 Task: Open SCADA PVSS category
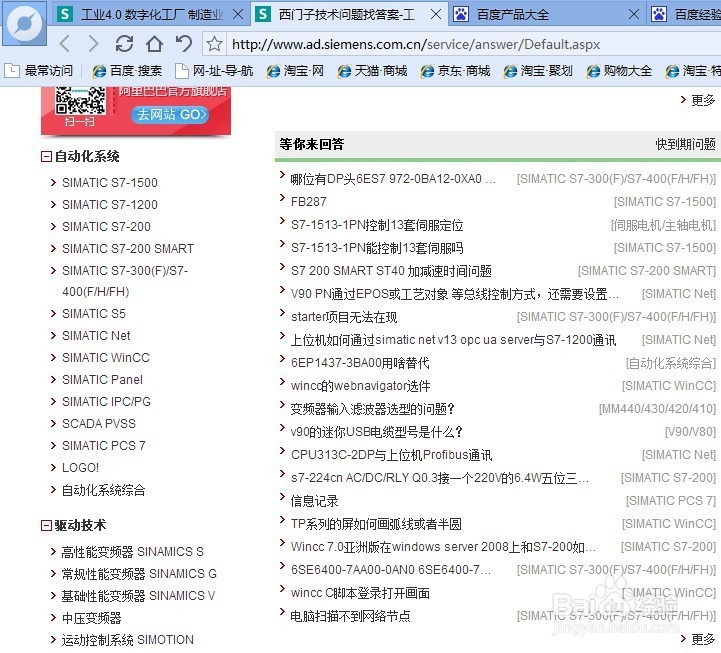pyautogui.click(x=99, y=424)
